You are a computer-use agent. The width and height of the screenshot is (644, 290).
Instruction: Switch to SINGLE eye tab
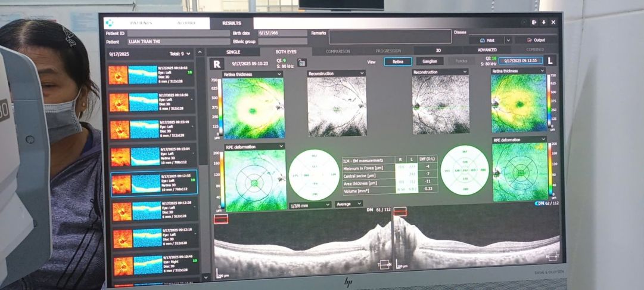234,53
